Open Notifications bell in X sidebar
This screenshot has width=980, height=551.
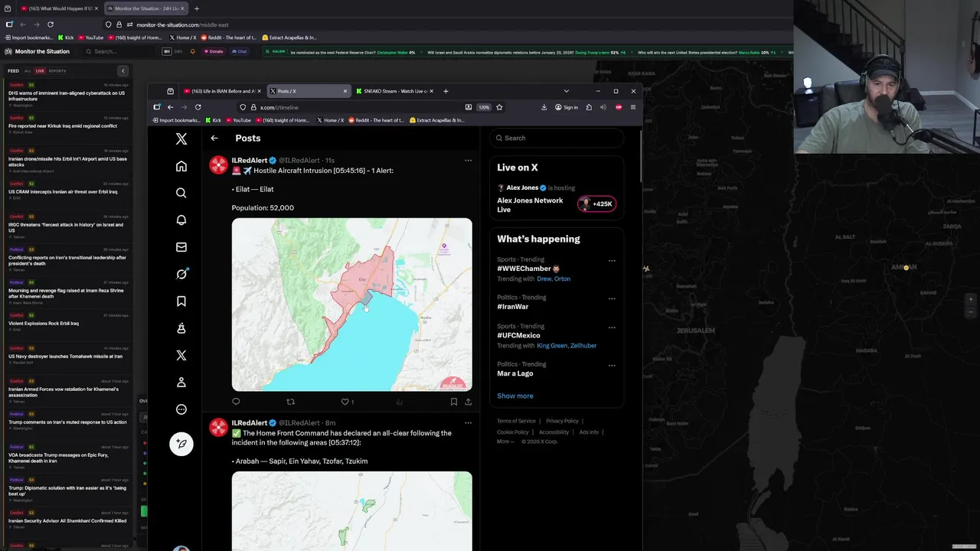pos(181,220)
